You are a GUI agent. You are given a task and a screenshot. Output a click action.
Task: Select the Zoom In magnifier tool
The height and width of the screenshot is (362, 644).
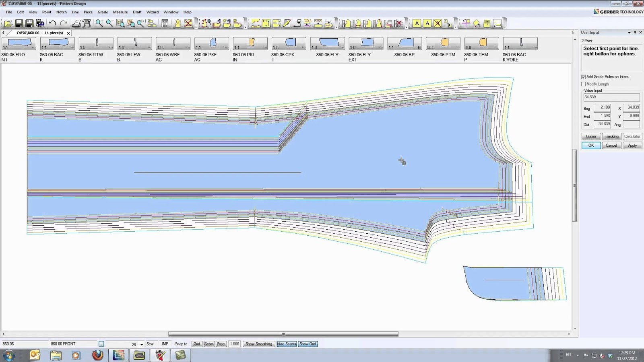tap(99, 23)
